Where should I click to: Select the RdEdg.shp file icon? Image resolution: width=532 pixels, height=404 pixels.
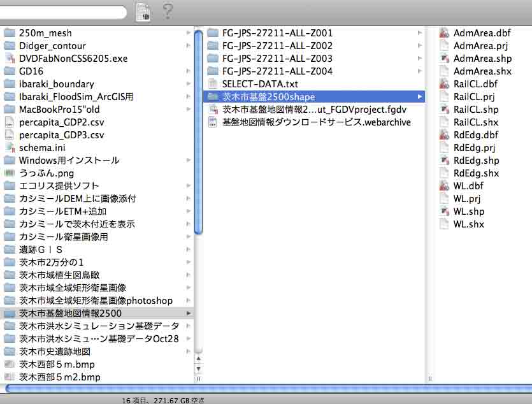coord(444,160)
